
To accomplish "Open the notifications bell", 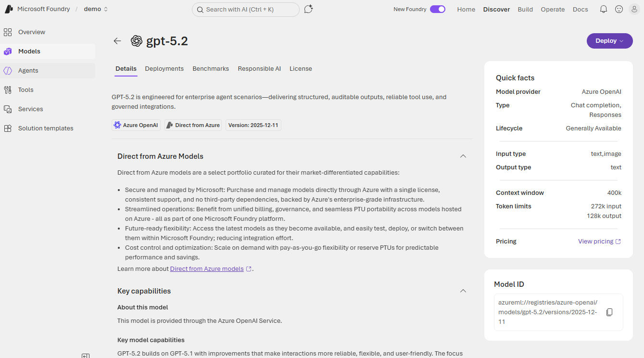I will pos(604,9).
